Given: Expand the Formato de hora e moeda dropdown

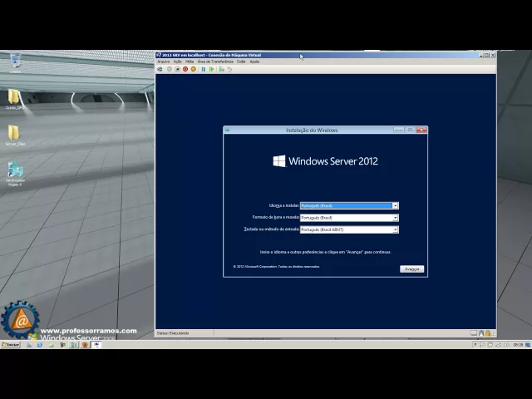Looking at the screenshot, I should point(396,218).
